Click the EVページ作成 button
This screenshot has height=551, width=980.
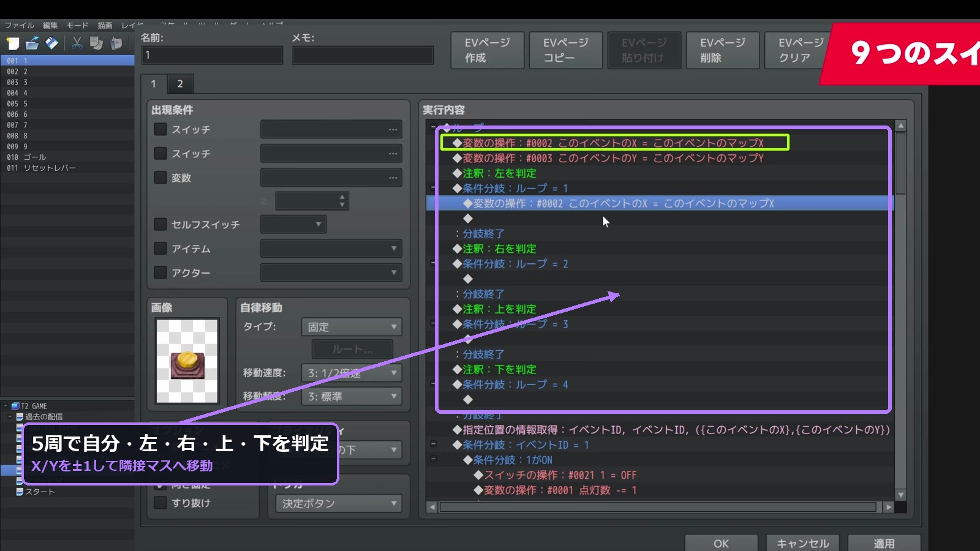pyautogui.click(x=488, y=50)
